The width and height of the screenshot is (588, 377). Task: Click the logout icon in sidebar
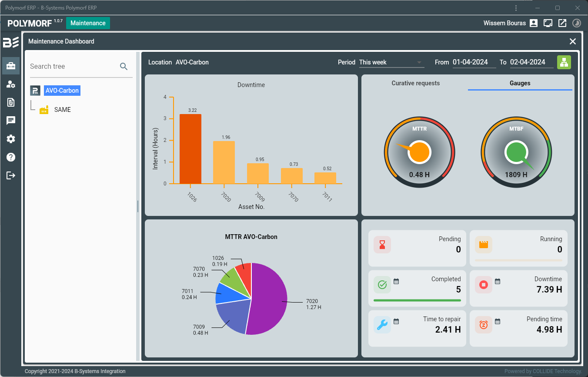click(x=11, y=175)
